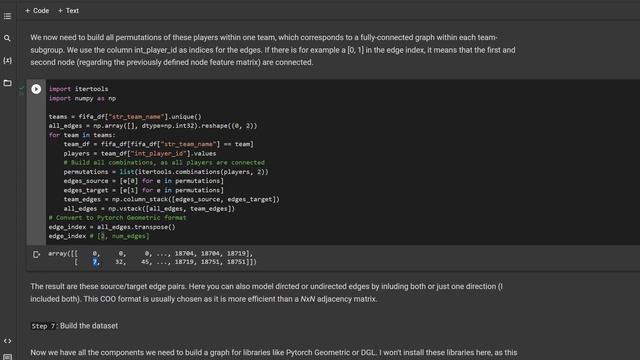Run the itertools code cell
Viewport: 640px width, 360px height.
[36, 89]
